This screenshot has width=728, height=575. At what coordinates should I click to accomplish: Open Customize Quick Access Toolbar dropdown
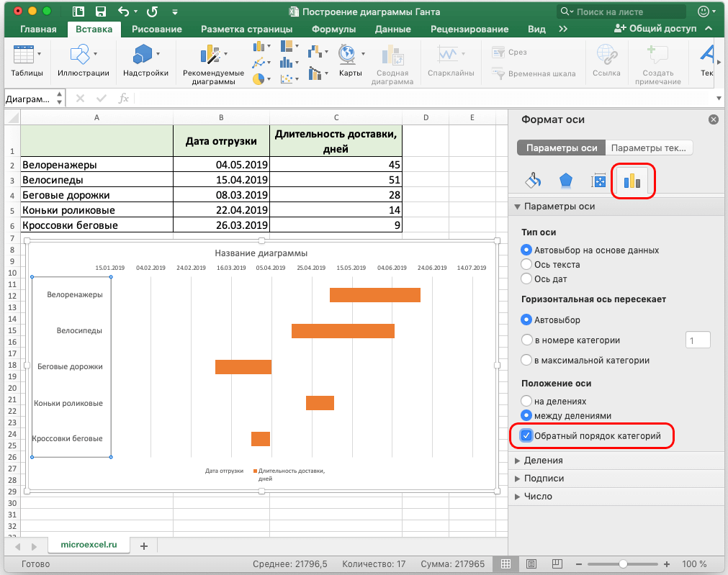click(175, 12)
